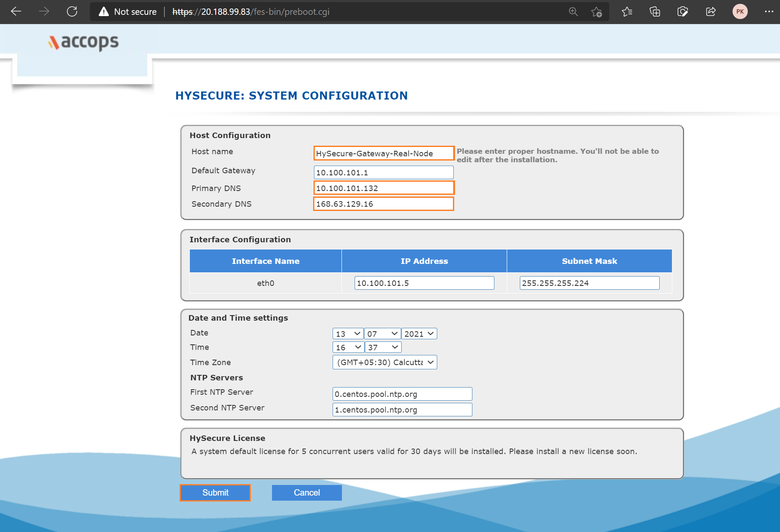
Task: Open the Time minute dropdown showing 37
Action: tap(383, 347)
